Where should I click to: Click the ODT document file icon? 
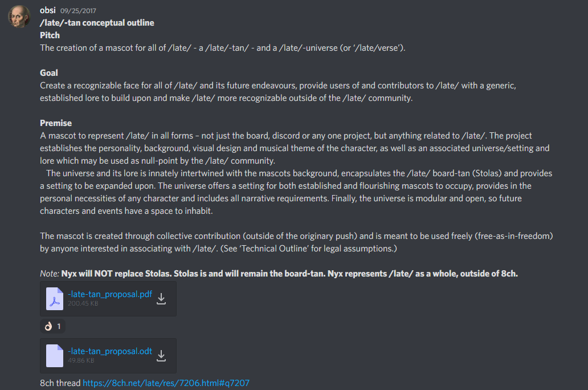pyautogui.click(x=55, y=356)
